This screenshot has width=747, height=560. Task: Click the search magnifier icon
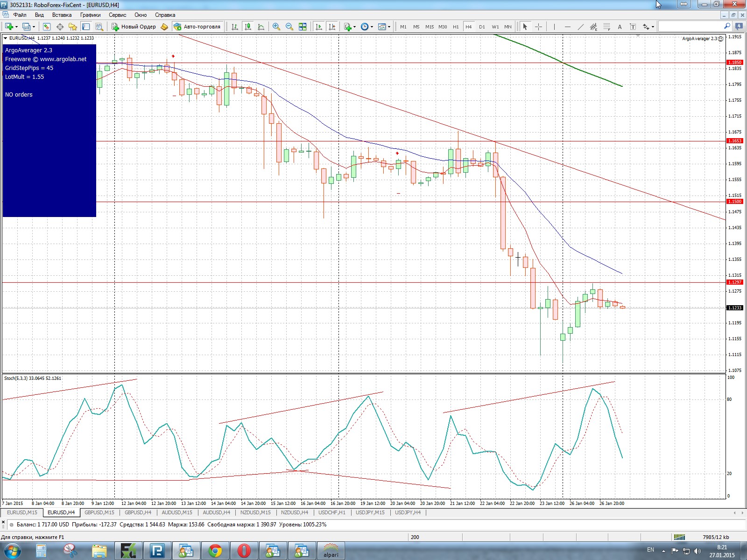[727, 27]
